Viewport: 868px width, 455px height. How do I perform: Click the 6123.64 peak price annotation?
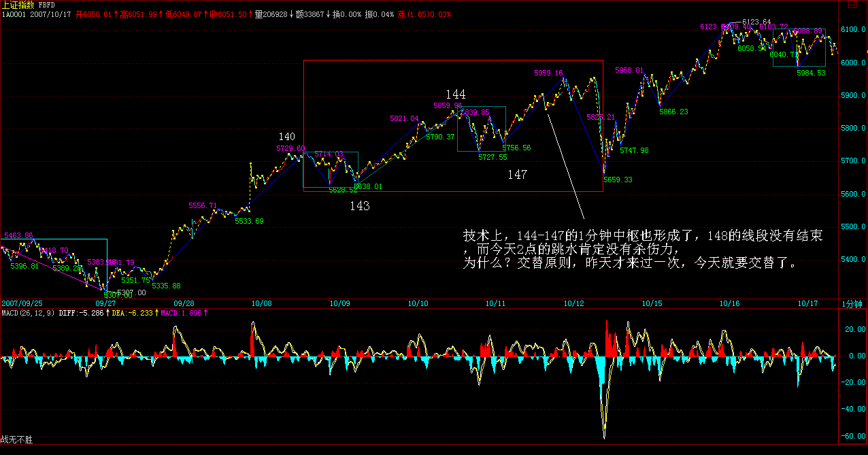(x=757, y=22)
